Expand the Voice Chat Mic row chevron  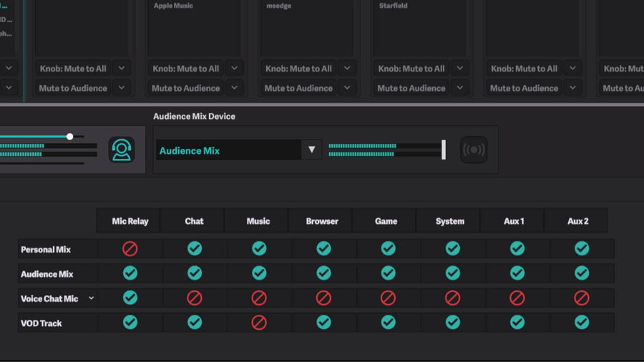click(91, 298)
